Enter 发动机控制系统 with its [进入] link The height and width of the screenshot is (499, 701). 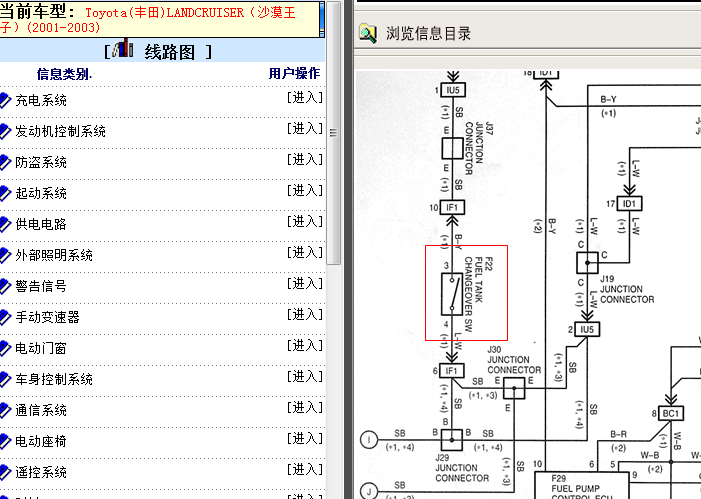pyautogui.click(x=304, y=128)
